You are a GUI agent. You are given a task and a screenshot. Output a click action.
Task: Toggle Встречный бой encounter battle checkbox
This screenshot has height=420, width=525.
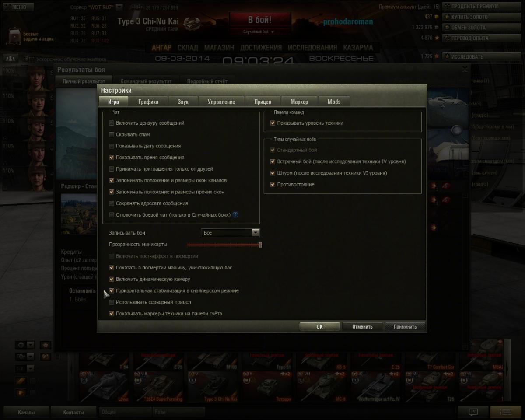click(x=273, y=162)
